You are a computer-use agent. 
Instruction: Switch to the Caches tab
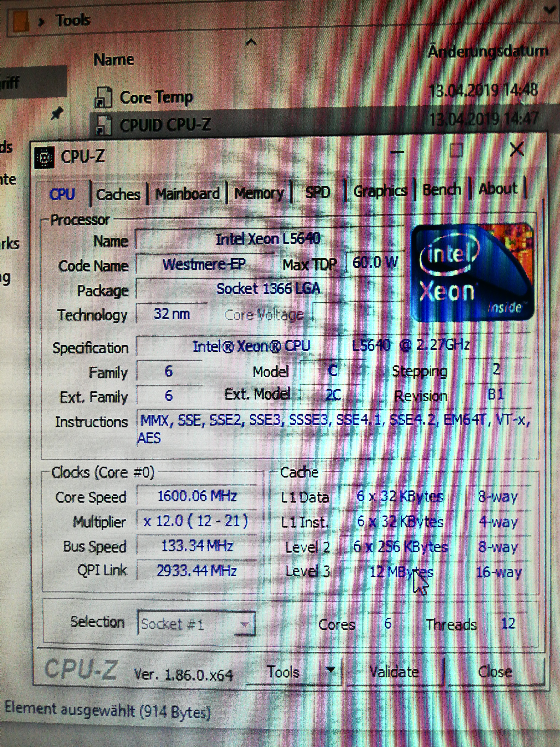click(118, 195)
